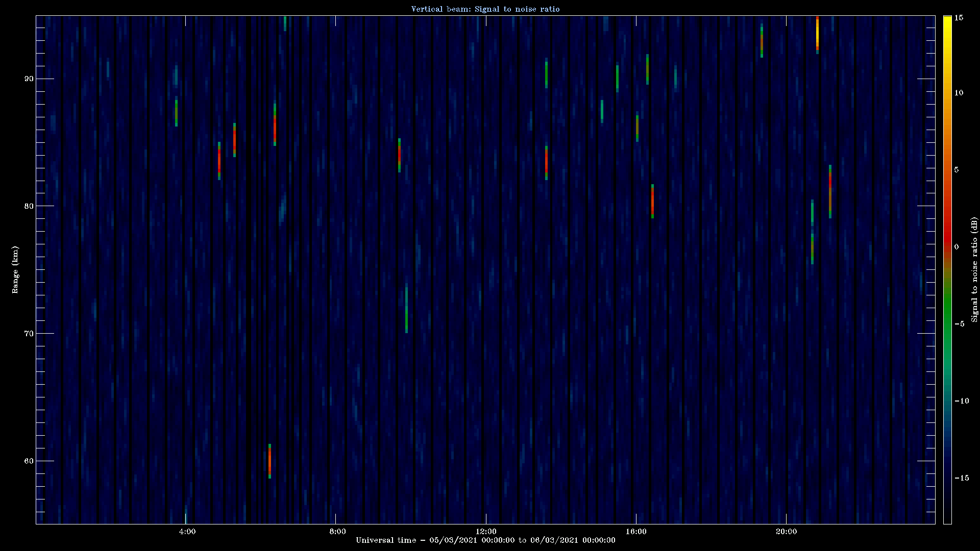The width and height of the screenshot is (980, 551).
Task: Click the colorbar's −15 tick label
Action: (962, 478)
